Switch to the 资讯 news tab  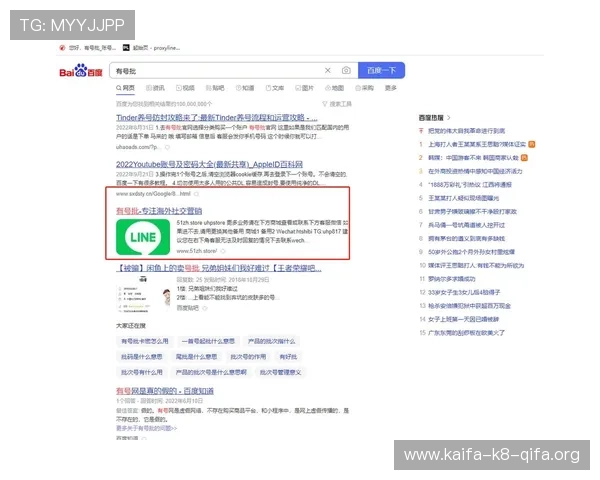(155, 88)
